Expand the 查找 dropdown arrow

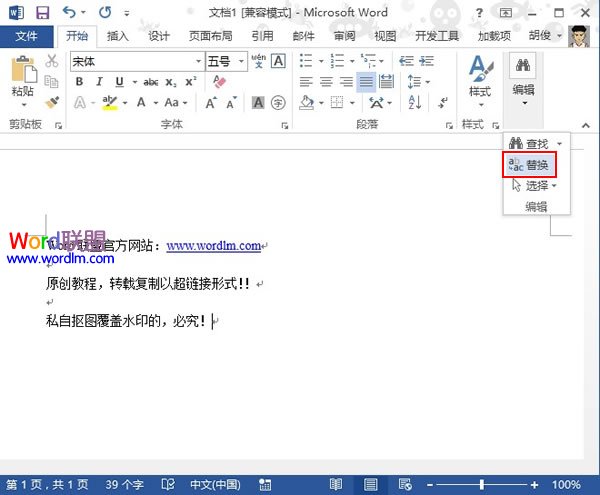point(559,144)
